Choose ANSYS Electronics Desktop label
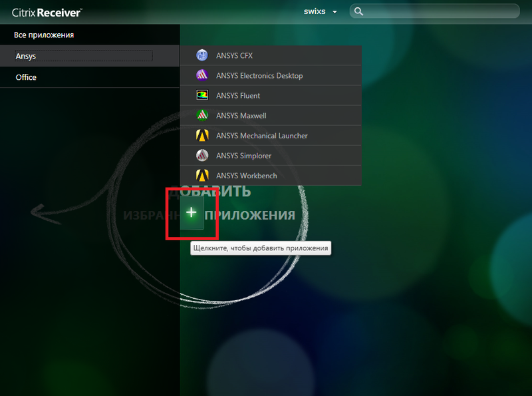Image resolution: width=532 pixels, height=396 pixels. 259,76
